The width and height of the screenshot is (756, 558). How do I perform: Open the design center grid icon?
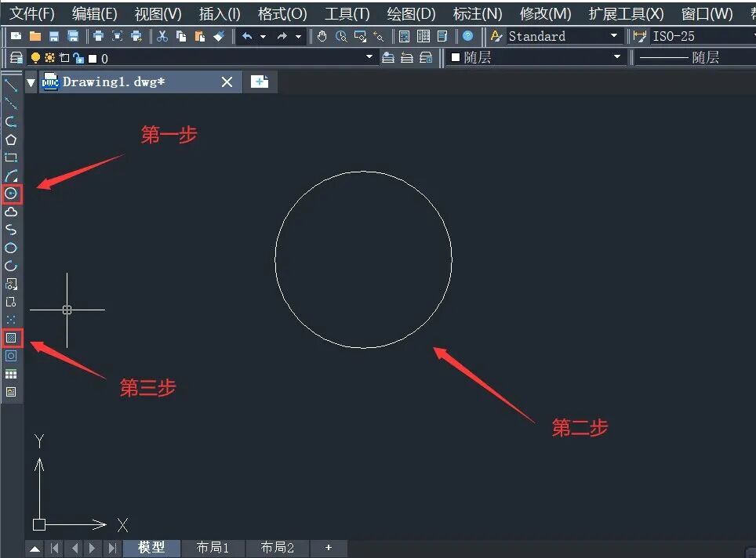pos(423,36)
